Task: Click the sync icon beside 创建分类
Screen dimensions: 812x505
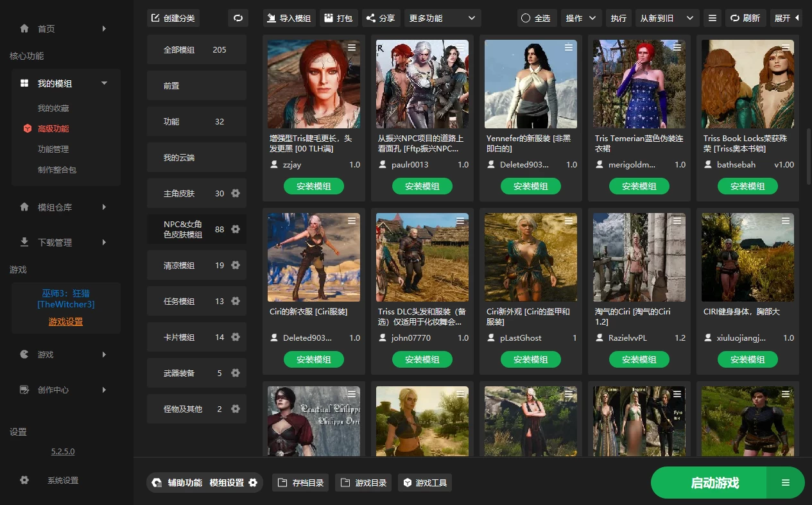Action: [238, 18]
